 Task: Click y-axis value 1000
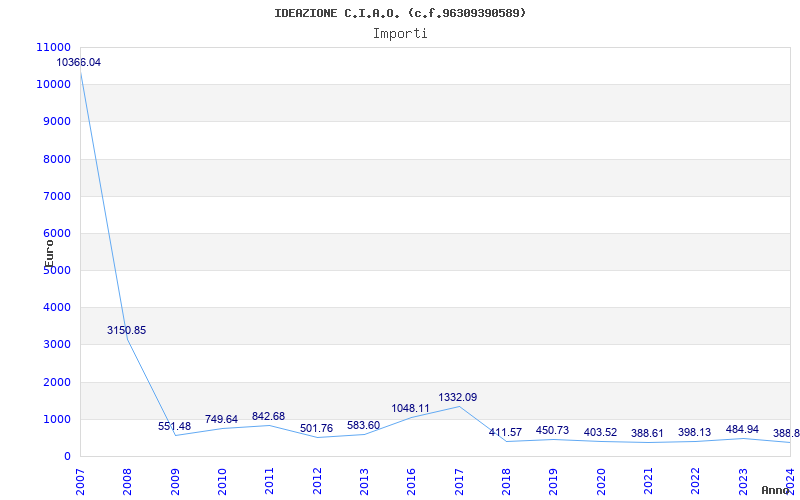tap(57, 419)
